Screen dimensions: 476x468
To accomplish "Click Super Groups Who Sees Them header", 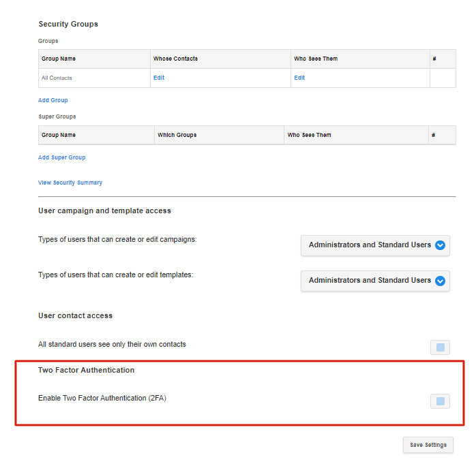I will pyautogui.click(x=356, y=135).
